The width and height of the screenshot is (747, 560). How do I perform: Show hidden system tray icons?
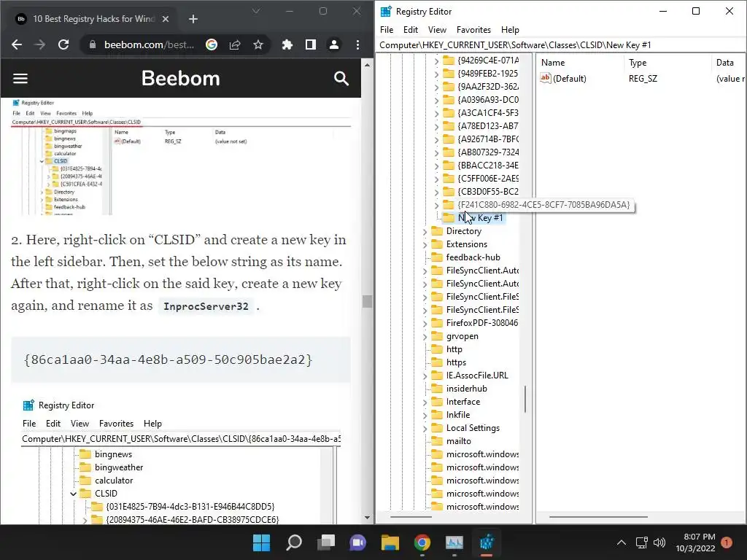pyautogui.click(x=622, y=542)
